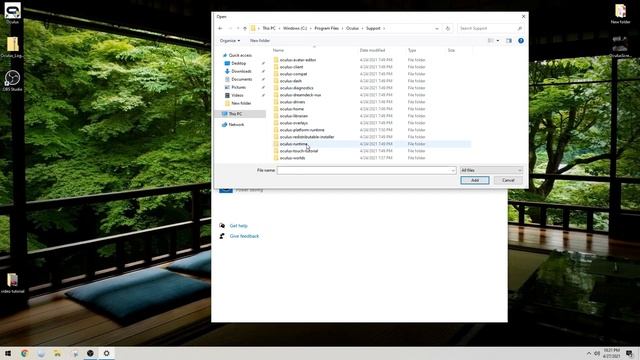Open the All files type dropdown

pyautogui.click(x=491, y=170)
